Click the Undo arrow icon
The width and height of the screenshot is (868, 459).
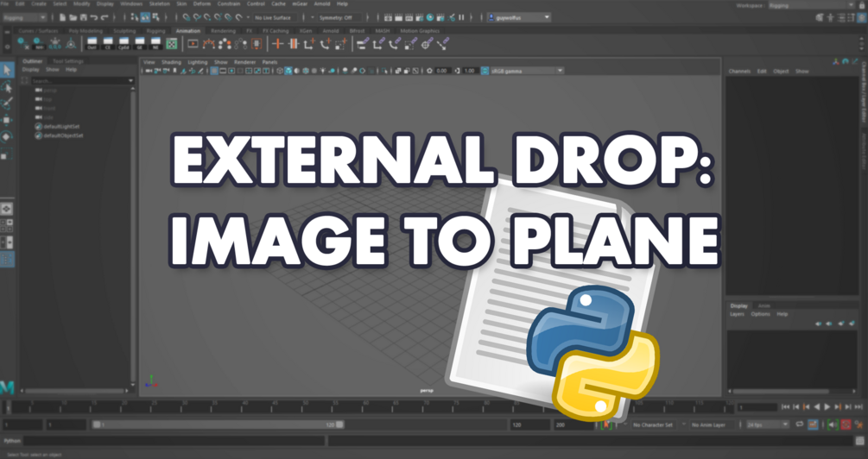(x=94, y=18)
